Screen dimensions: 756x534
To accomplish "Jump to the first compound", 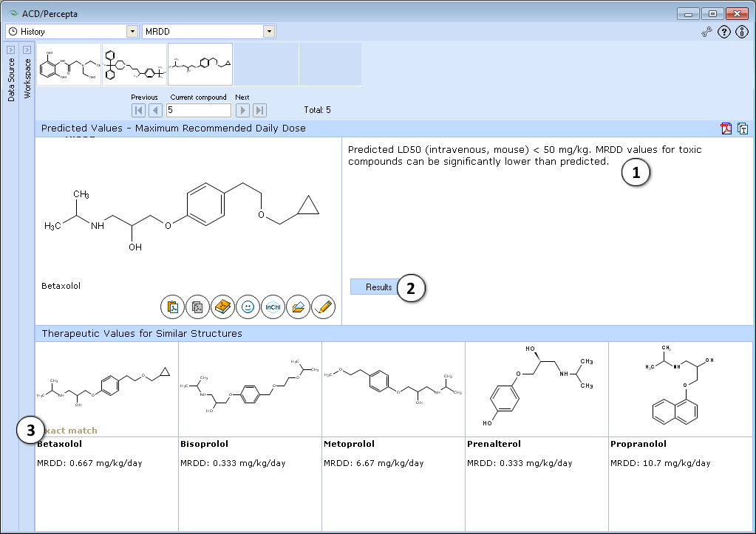I will pyautogui.click(x=138, y=110).
